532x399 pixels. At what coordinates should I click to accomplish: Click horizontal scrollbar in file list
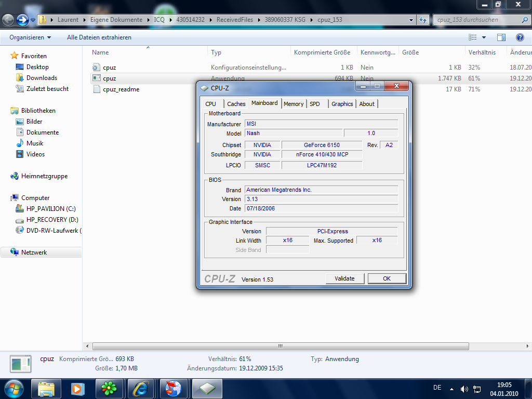281,346
